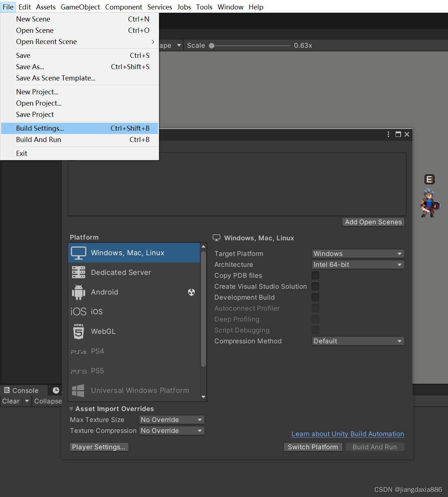Open Compression Method dropdown
Screen dimensions: 448x497
[358, 341]
